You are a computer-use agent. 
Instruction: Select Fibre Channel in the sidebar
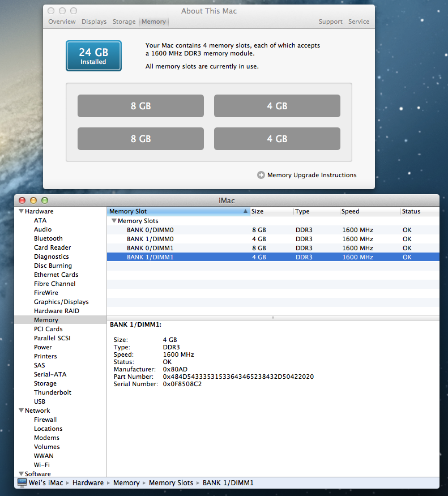pyautogui.click(x=55, y=284)
